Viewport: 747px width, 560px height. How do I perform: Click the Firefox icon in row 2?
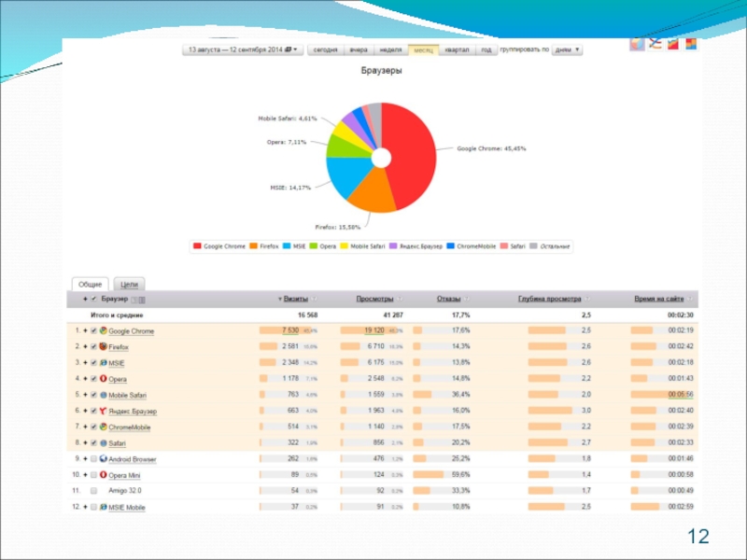point(103,347)
